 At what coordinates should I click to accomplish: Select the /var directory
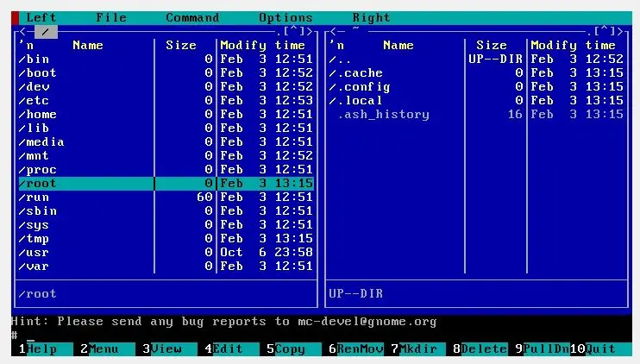166,267
